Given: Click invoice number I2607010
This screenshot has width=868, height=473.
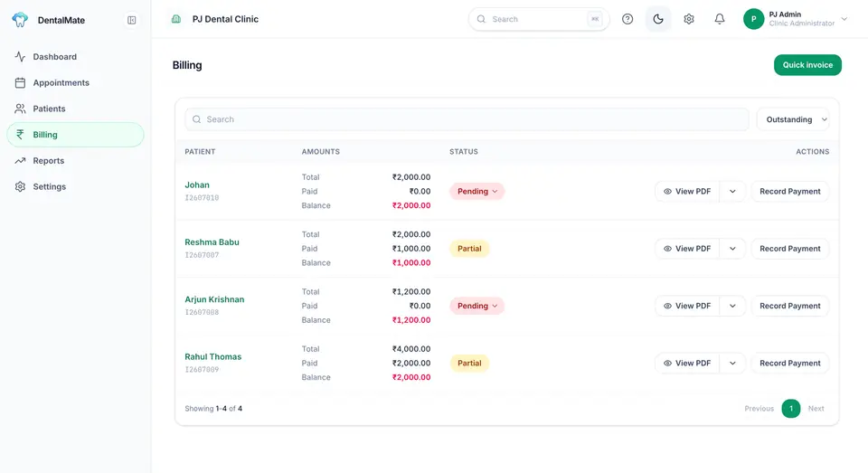Looking at the screenshot, I should coord(202,198).
